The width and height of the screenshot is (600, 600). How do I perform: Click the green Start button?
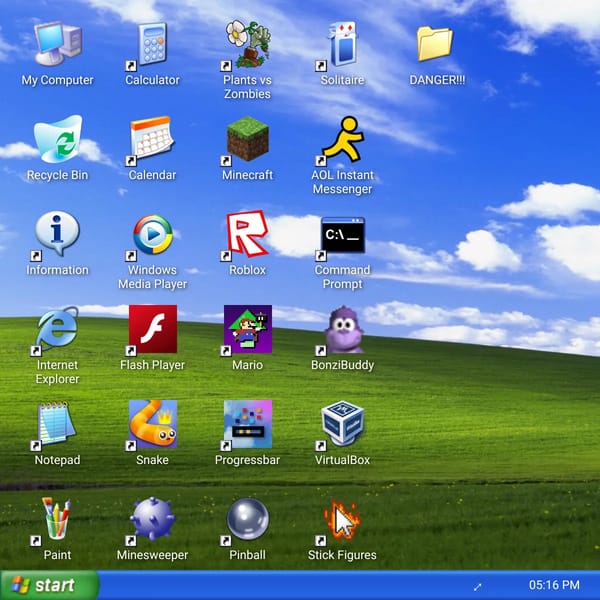coord(50,585)
